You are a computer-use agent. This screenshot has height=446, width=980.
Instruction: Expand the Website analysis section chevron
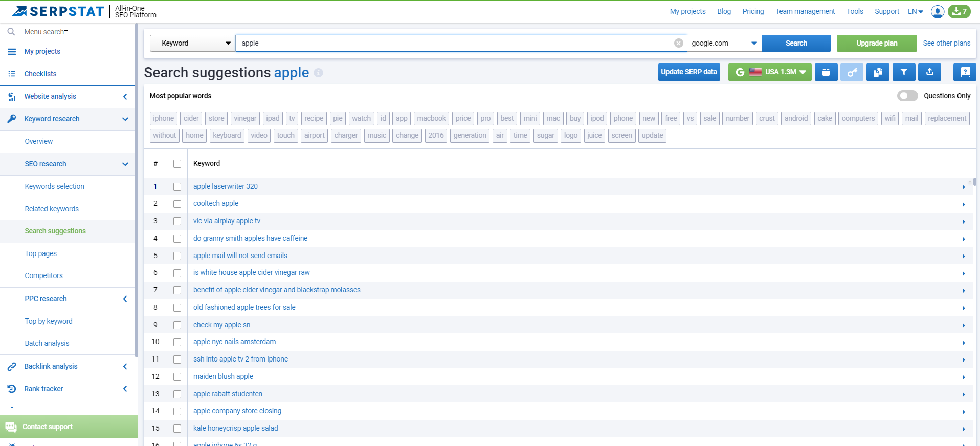pyautogui.click(x=125, y=96)
